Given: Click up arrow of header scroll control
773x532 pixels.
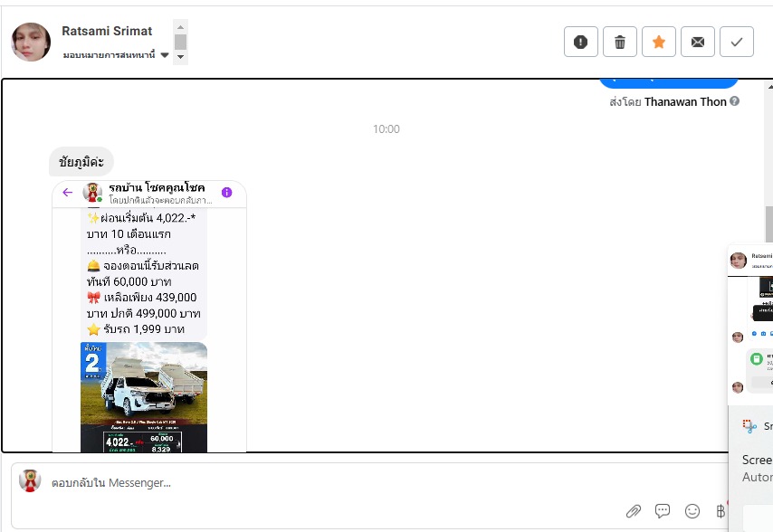Looking at the screenshot, I should [x=180, y=26].
